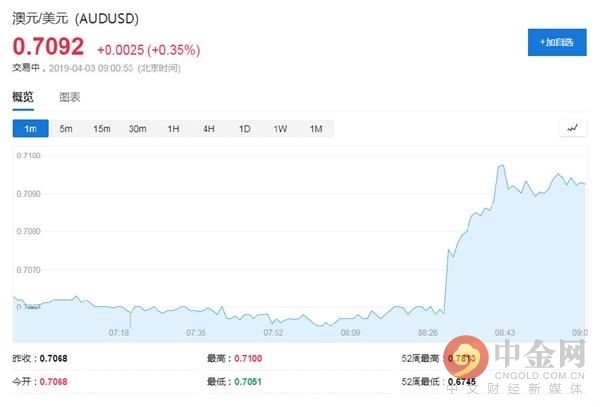Image resolution: width=600 pixels, height=407 pixels.
Task: Click the 加自选 add to watchlist button
Action: [556, 42]
